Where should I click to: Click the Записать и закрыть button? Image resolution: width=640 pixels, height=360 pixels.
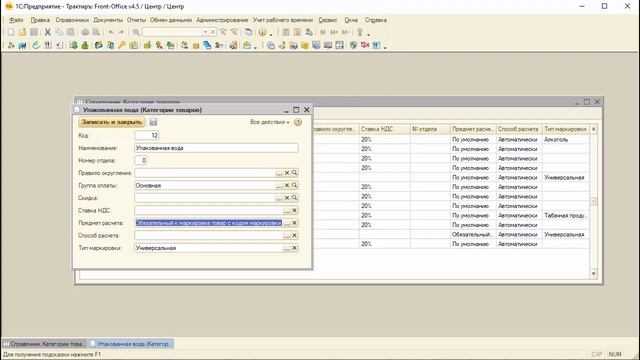click(111, 122)
